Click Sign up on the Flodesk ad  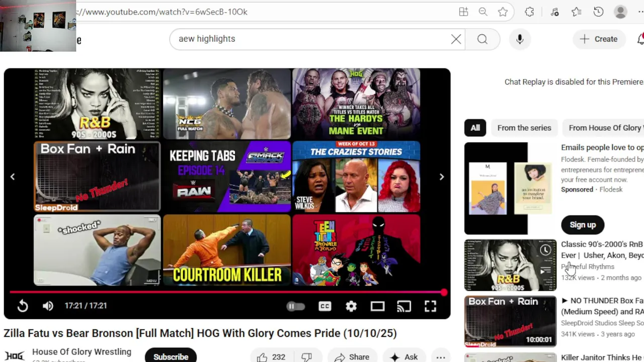[583, 225]
